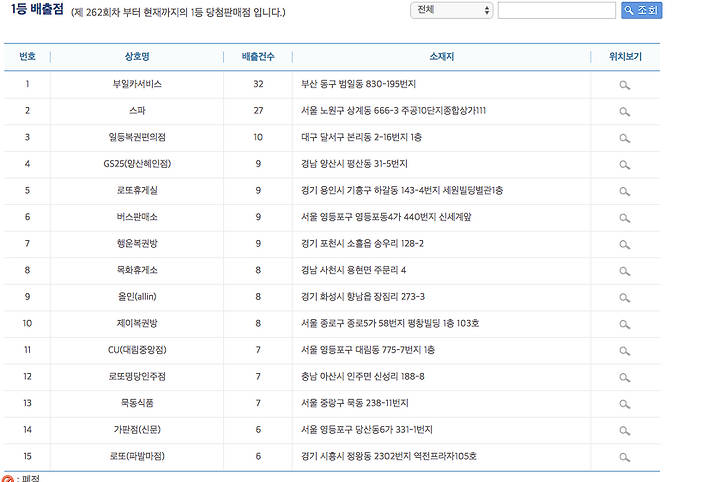
Task: View location of 가판점(신문)
Action: pos(624,431)
